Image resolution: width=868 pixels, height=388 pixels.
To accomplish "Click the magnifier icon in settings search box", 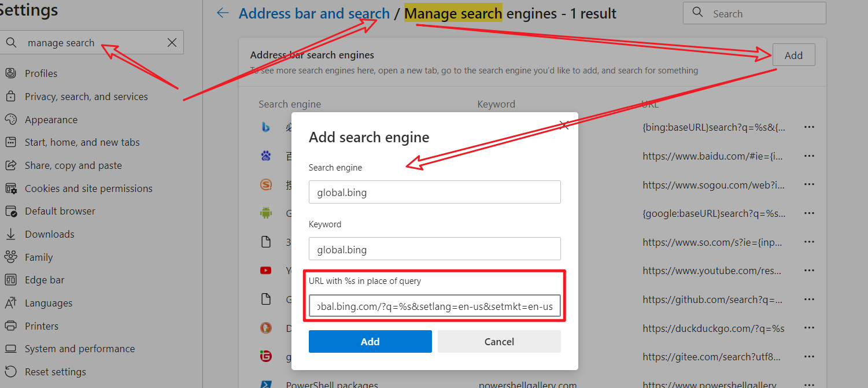I will pos(11,43).
